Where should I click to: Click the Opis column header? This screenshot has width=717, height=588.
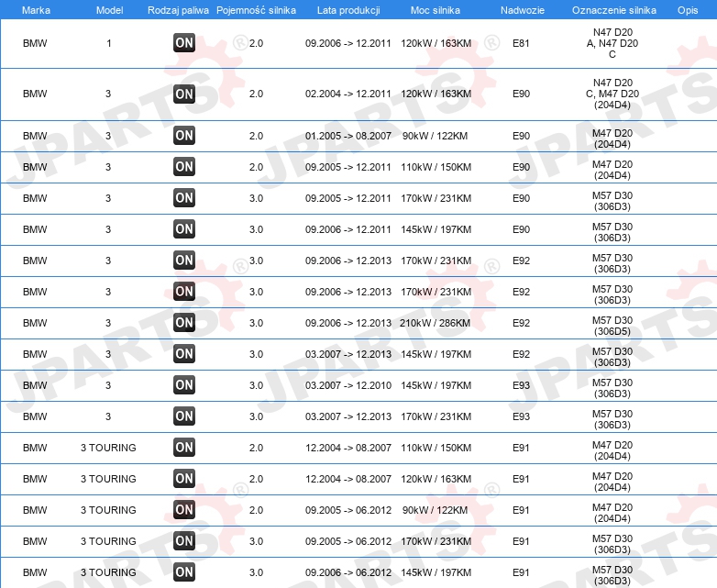point(688,10)
